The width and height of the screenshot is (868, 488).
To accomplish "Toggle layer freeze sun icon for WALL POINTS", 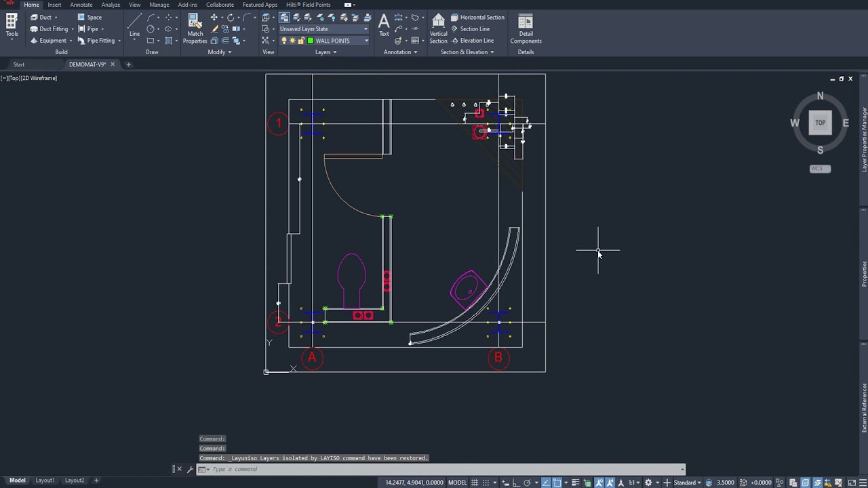I will (292, 41).
